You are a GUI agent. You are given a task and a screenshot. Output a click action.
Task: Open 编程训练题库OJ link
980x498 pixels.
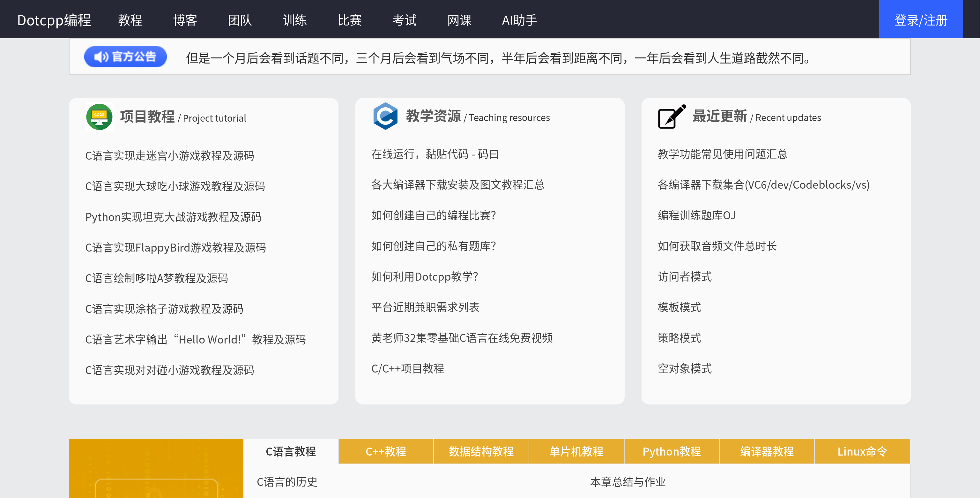(696, 215)
